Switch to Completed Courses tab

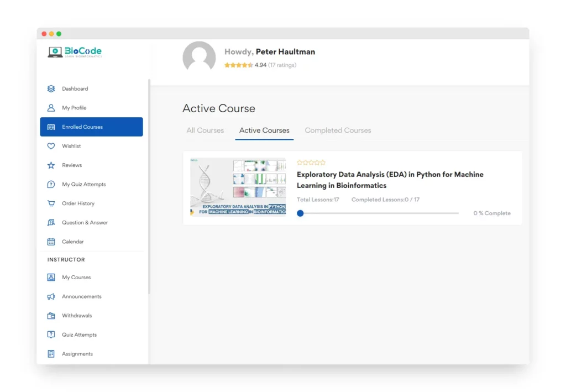(338, 130)
